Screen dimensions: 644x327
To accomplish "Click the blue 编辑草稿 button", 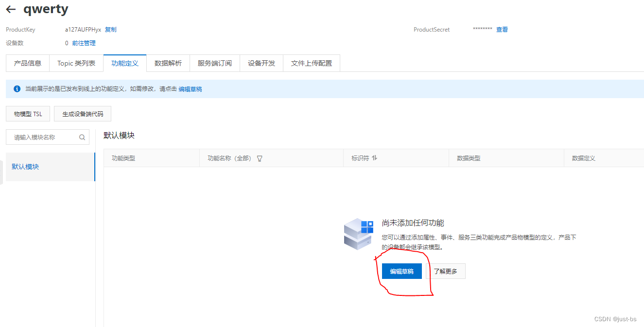I will [402, 271].
